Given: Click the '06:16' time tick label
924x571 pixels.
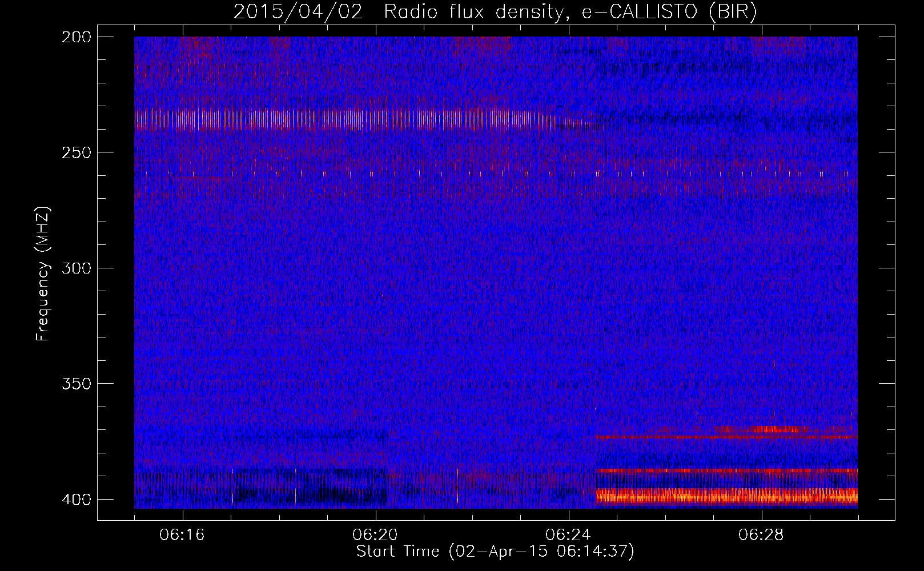Looking at the screenshot, I should pyautogui.click(x=182, y=535).
